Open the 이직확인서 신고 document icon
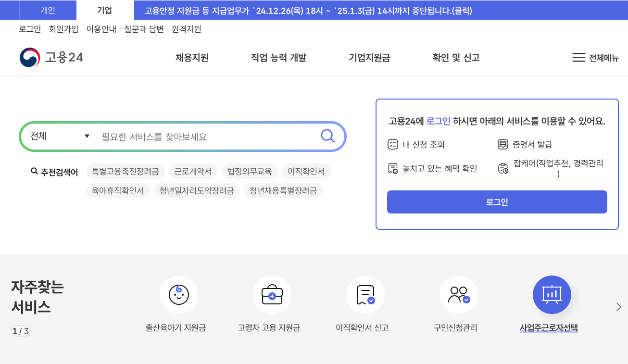This screenshot has width=628, height=364. pos(365,294)
